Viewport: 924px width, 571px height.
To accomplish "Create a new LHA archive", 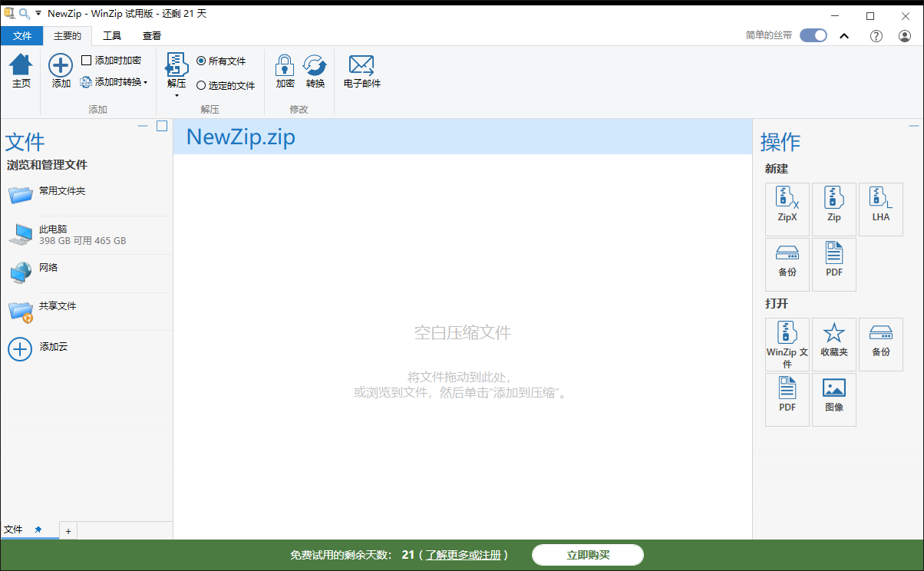I will point(880,209).
